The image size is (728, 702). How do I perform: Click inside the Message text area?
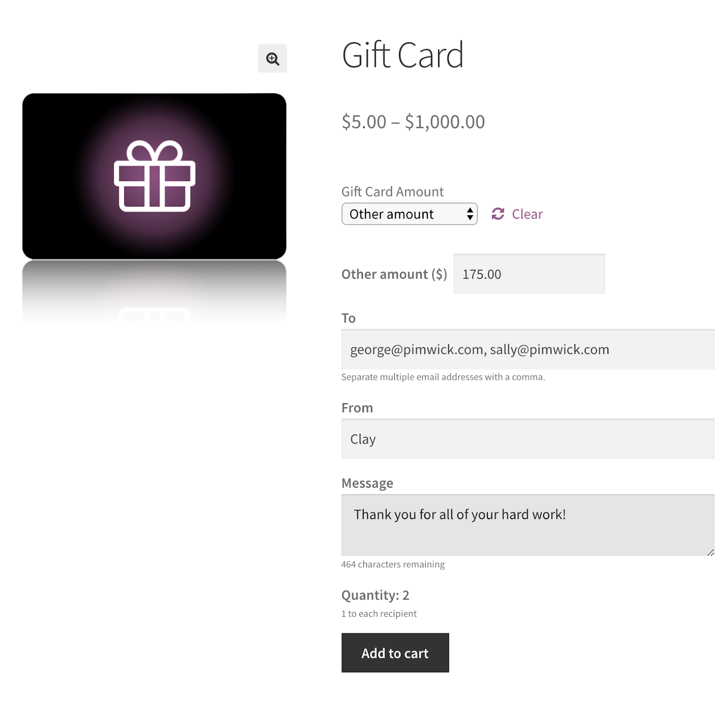(x=528, y=525)
